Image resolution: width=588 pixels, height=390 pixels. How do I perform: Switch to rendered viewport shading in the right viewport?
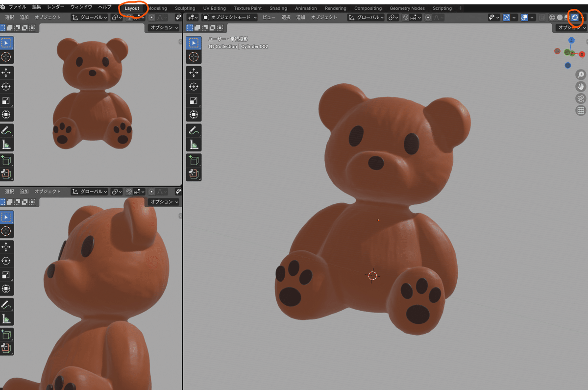(574, 18)
